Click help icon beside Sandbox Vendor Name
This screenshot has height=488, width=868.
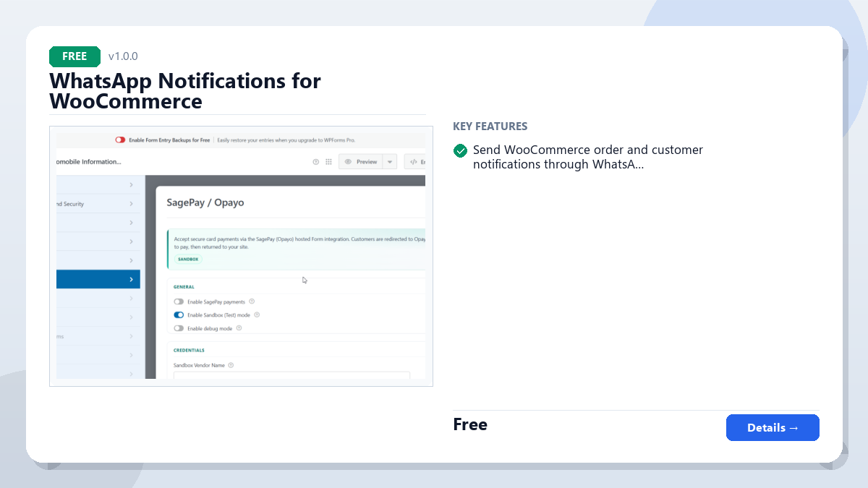231,366
